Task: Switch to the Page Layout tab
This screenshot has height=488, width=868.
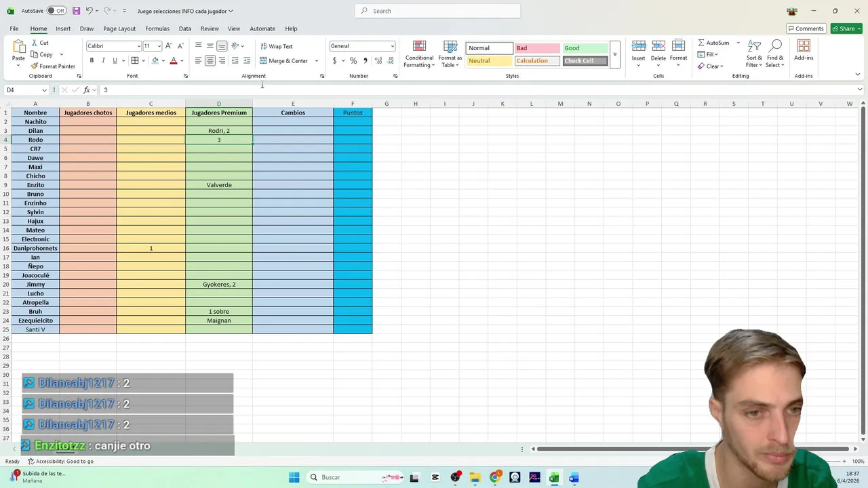Action: [x=119, y=28]
